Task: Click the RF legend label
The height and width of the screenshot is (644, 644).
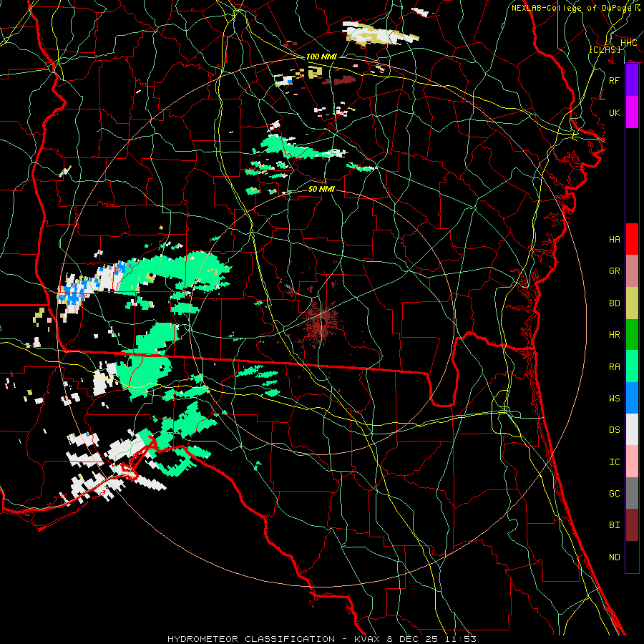Action: point(615,80)
